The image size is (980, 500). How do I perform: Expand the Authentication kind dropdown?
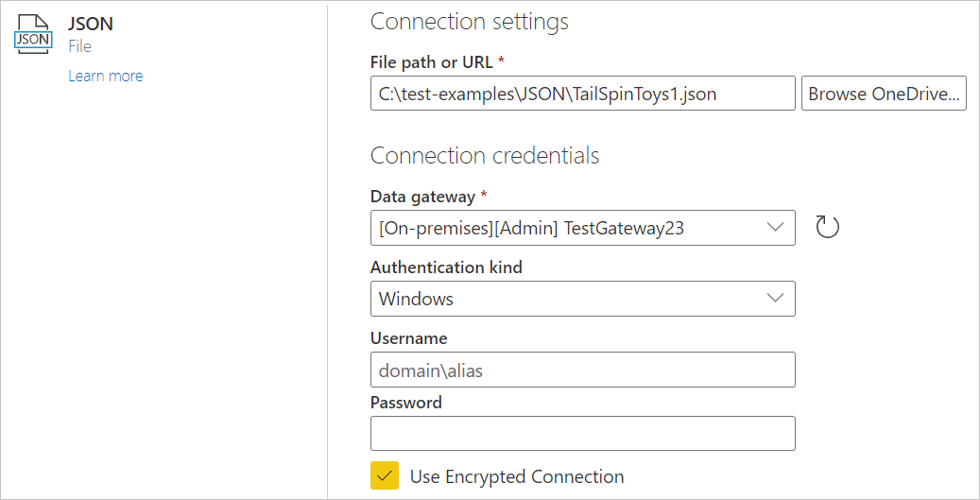(582, 299)
